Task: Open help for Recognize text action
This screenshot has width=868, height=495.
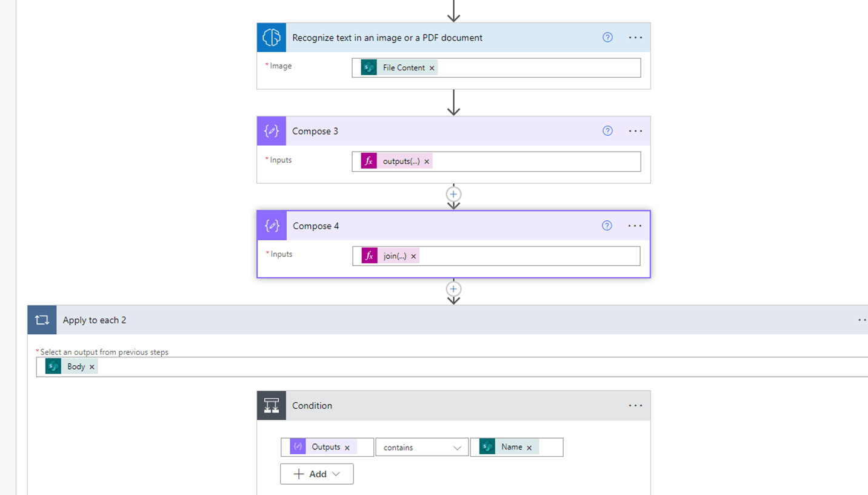Action: (607, 38)
